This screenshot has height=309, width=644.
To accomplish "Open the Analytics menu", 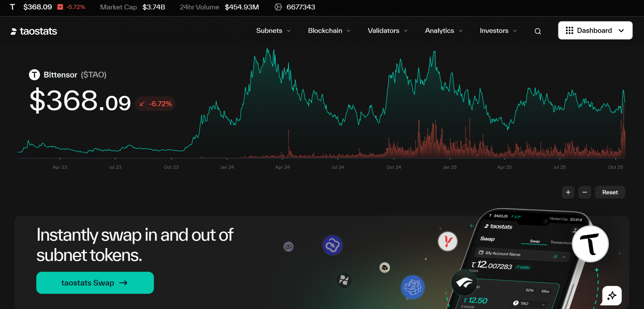I will 444,30.
